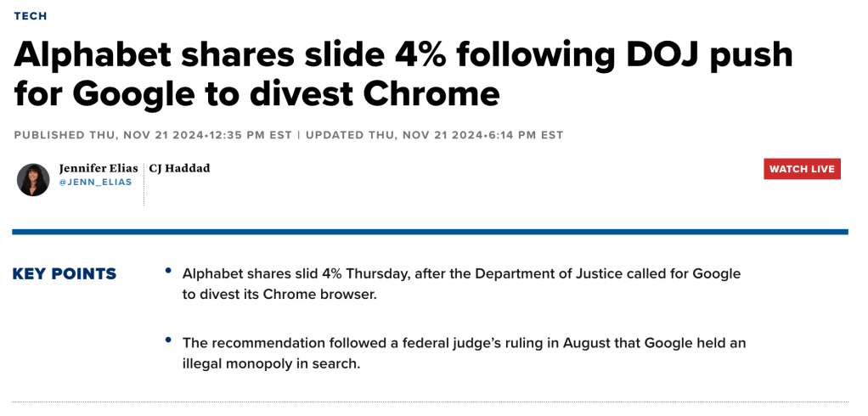Open the @JENN_ELIAS Twitter handle

tap(95, 183)
